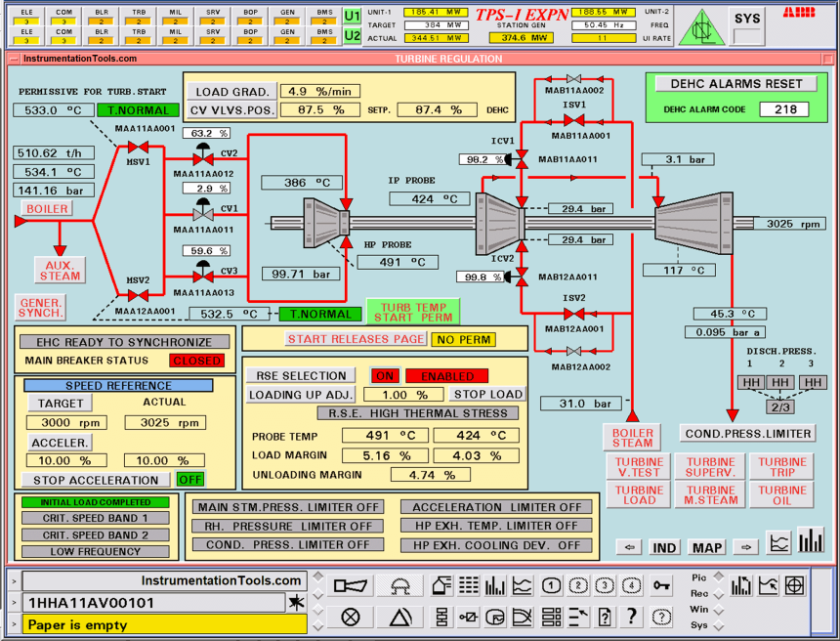Viewport: 840px width, 641px height.
Task: Click the warning triangle icon
Action: point(399,617)
